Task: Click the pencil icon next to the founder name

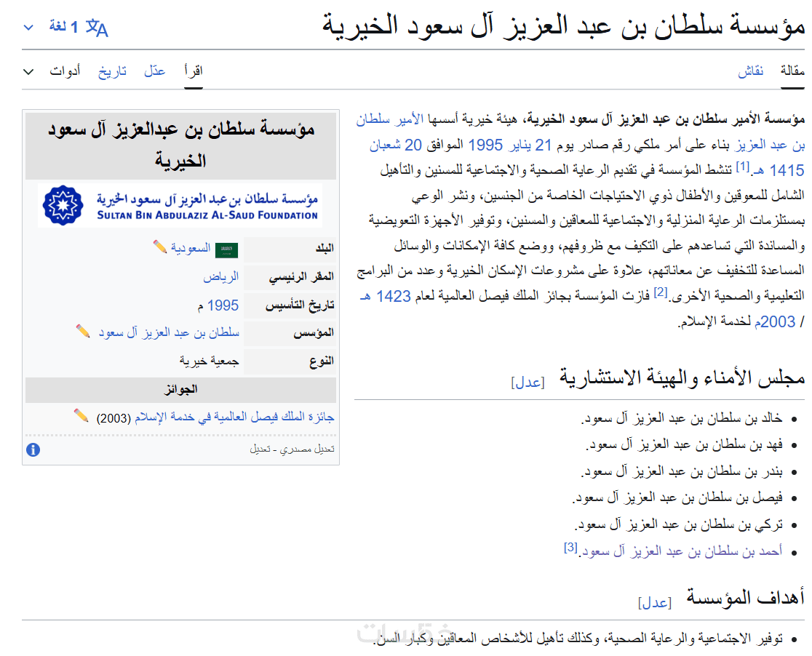Action: tap(83, 331)
